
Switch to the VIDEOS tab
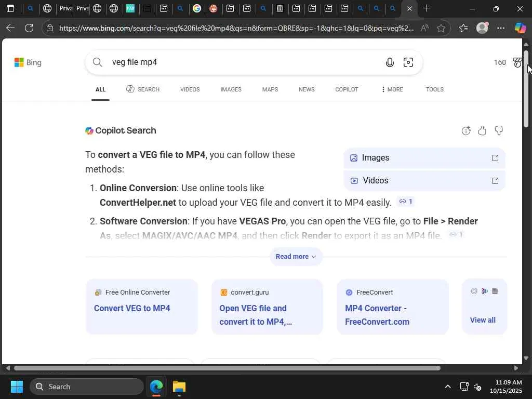click(x=190, y=89)
